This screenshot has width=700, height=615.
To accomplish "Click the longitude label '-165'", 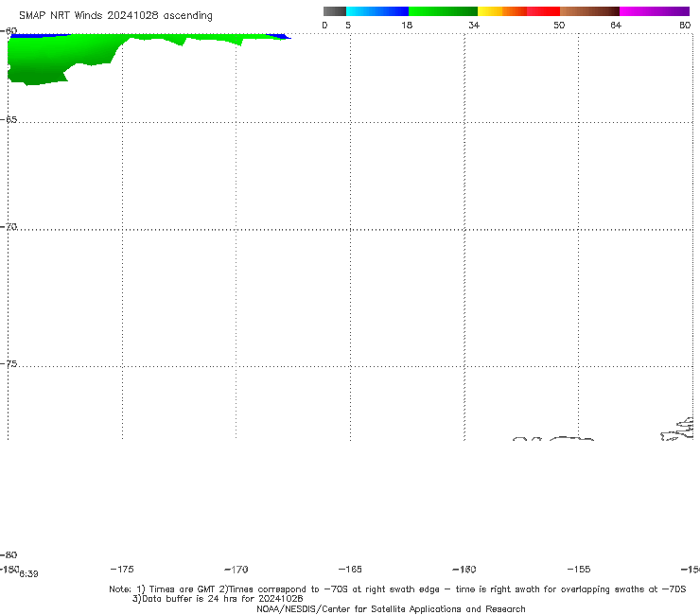I will coord(350,569).
